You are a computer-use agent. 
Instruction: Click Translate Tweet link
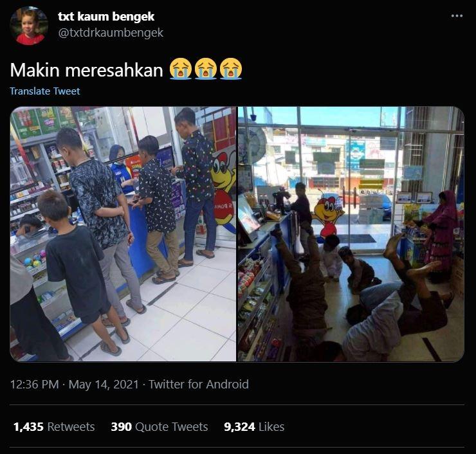45,91
